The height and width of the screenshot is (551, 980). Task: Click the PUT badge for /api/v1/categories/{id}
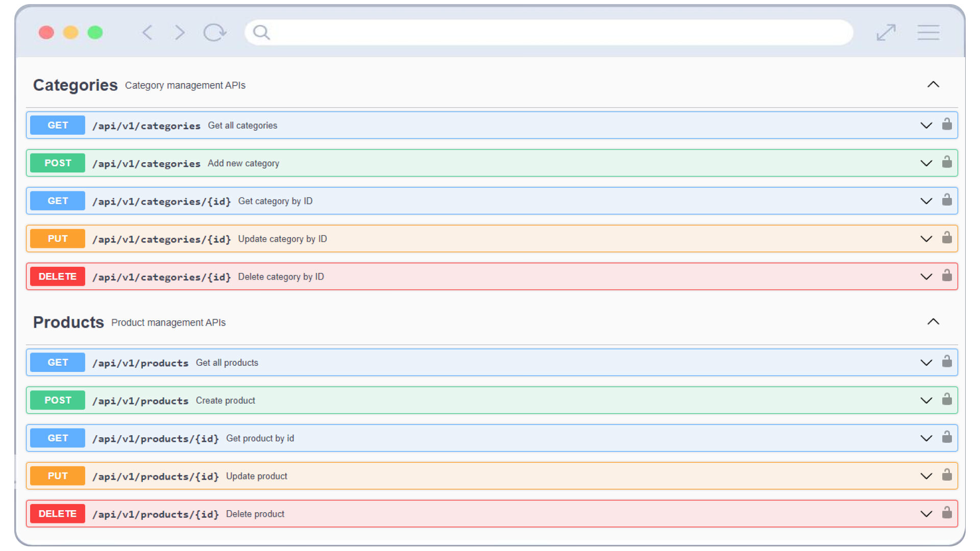tap(58, 239)
